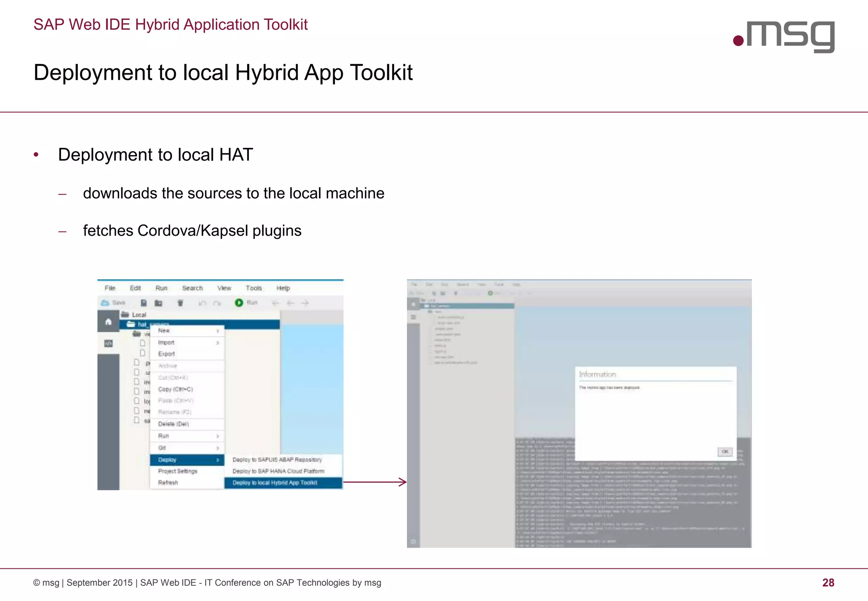Open the Run menu in the menu bar

pos(161,288)
